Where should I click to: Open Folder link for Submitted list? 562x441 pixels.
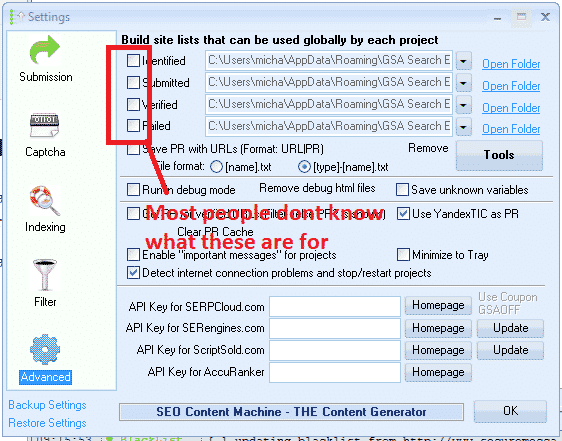click(x=511, y=86)
